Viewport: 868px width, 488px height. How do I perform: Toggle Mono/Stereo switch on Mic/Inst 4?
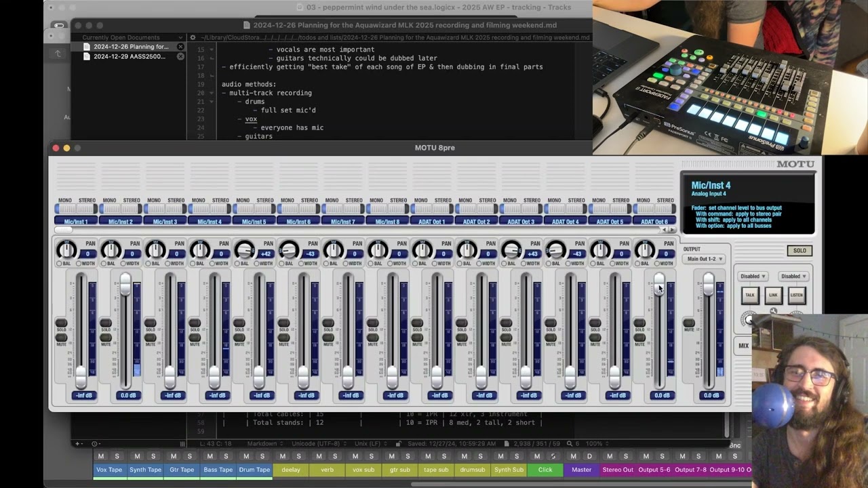[210, 209]
